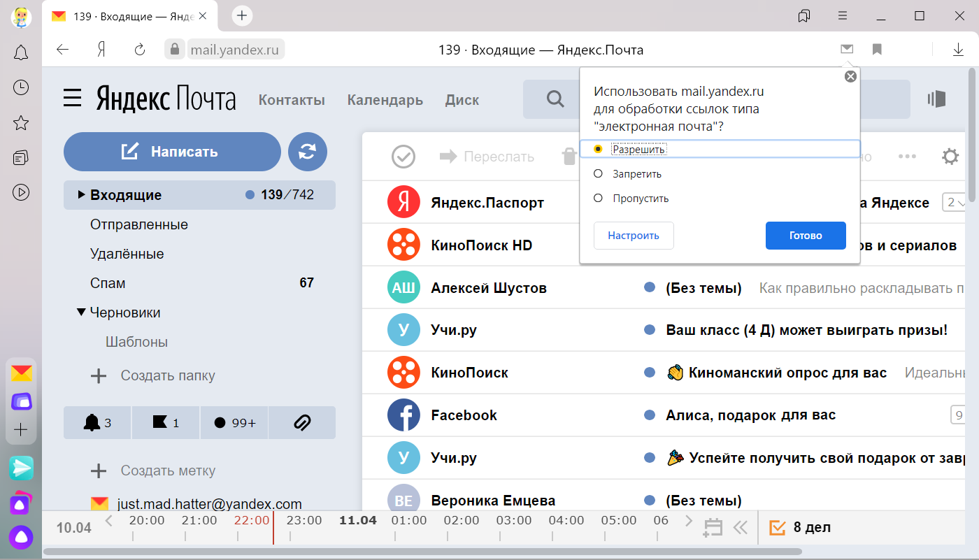Open the browser main menu
This screenshot has height=560, width=979.
(x=843, y=15)
